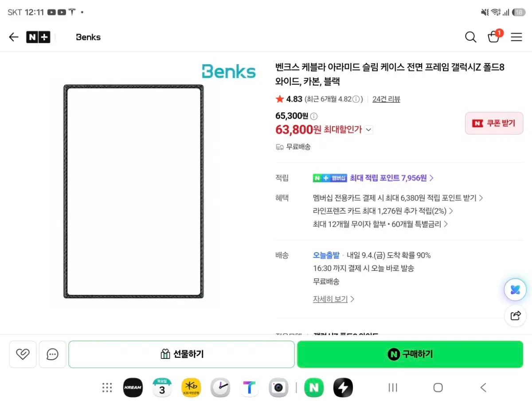Launch the black lightning bolt app

(343, 388)
